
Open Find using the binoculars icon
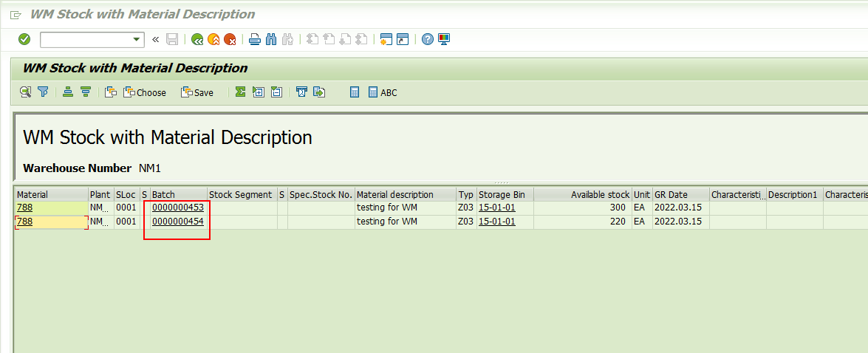click(271, 39)
